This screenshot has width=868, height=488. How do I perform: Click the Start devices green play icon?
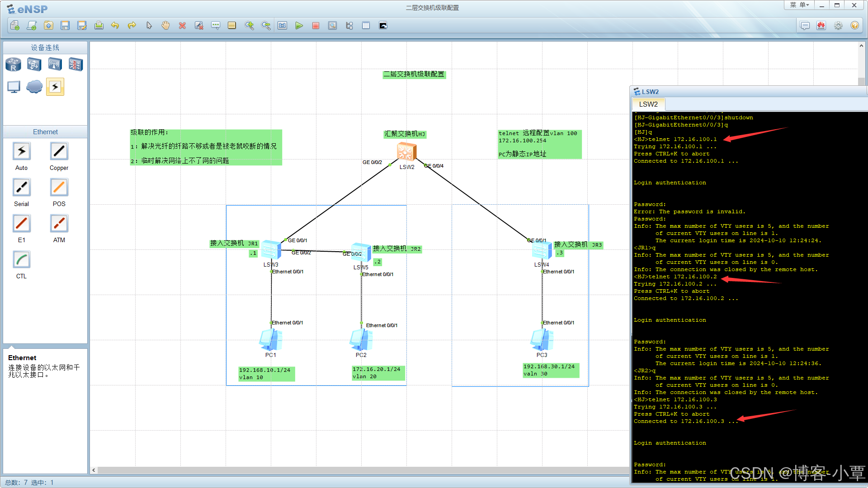click(x=299, y=26)
